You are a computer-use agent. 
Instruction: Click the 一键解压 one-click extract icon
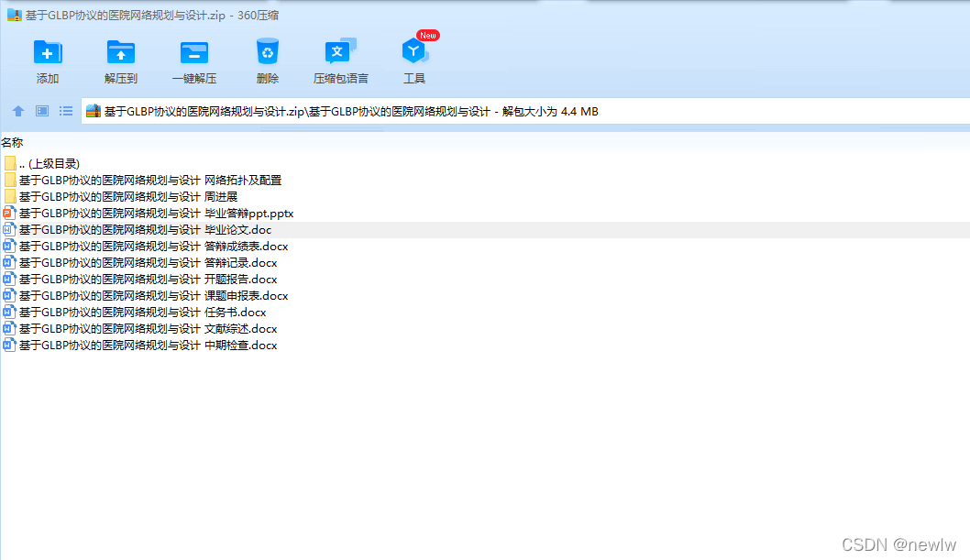point(194,52)
